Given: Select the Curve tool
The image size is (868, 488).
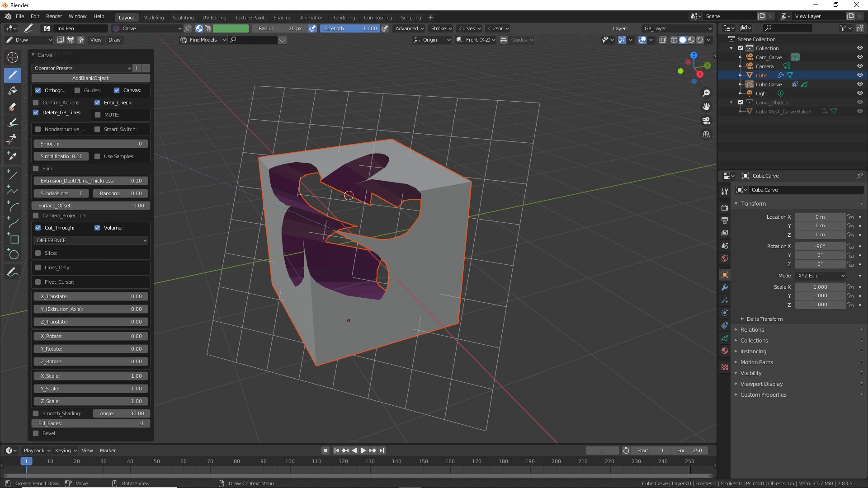Looking at the screenshot, I should click(x=13, y=222).
